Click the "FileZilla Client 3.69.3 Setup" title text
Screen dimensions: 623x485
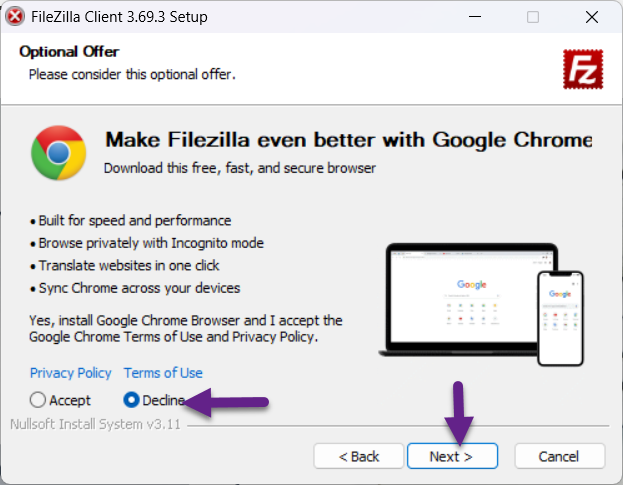[x=125, y=17]
